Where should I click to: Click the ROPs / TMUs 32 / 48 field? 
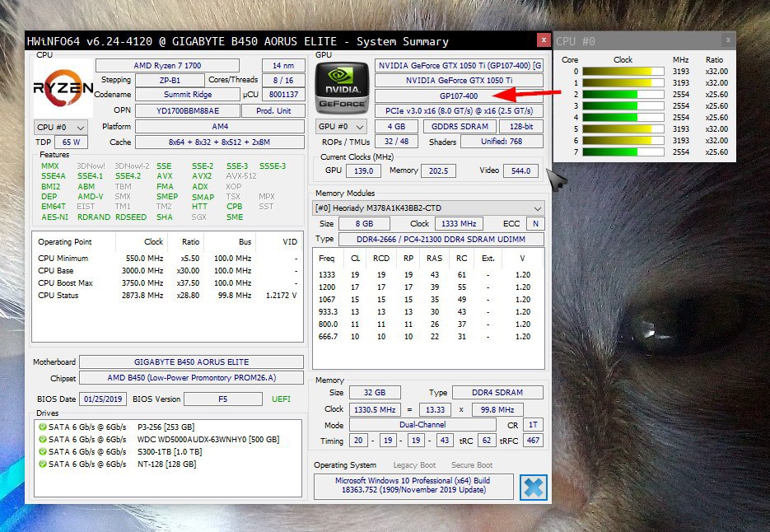396,142
